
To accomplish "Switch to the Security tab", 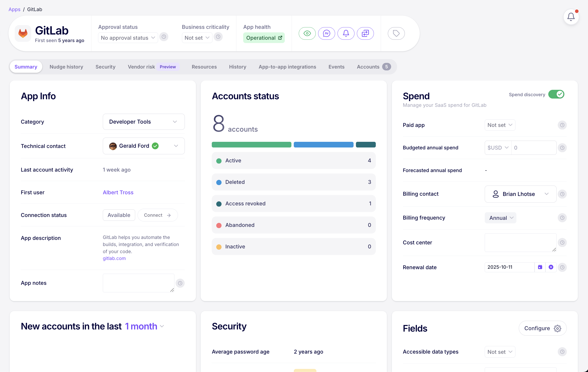I will click(105, 67).
